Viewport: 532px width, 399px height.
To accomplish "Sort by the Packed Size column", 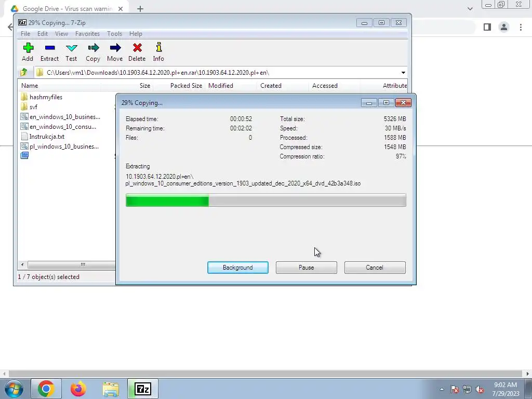I will pos(179,86).
